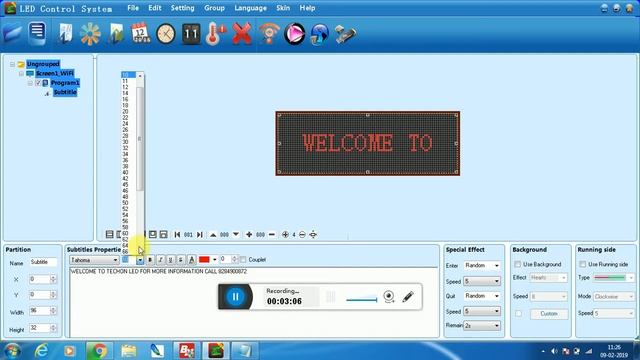Click the Custom background button
This screenshot has width=640, height=360.
(549, 314)
